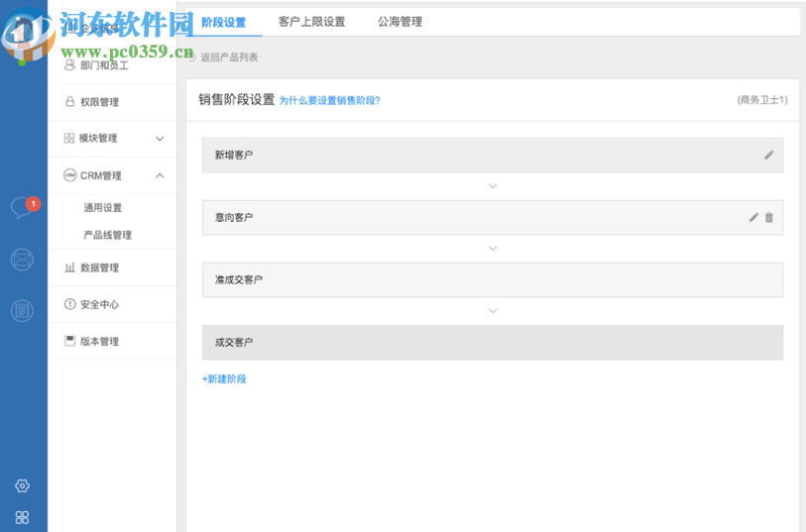Select the 新增客户 stage row
806x532 pixels.
tap(493, 155)
